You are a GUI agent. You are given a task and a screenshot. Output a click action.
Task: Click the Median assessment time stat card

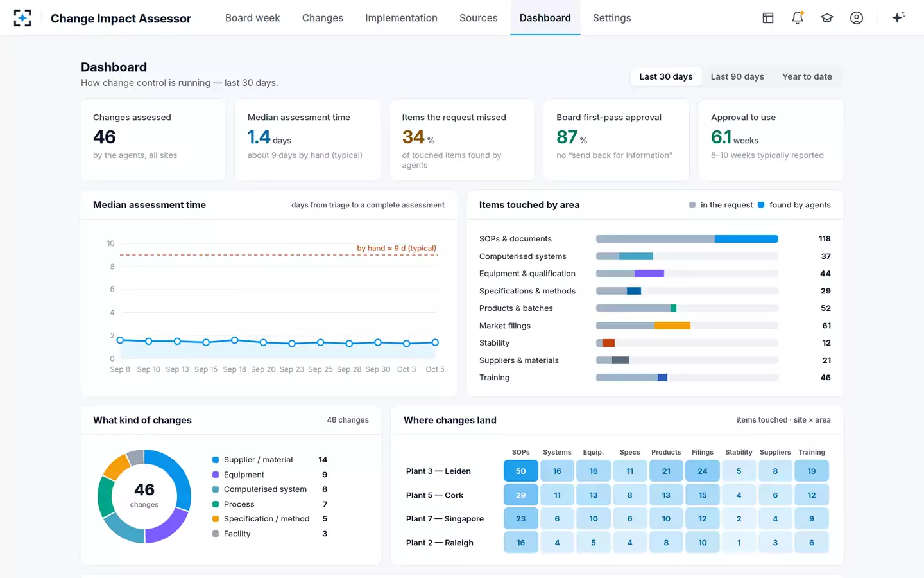pyautogui.click(x=307, y=140)
